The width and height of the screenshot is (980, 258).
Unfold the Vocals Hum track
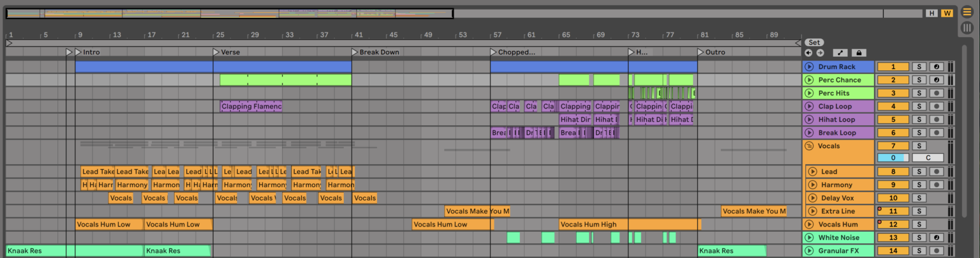tap(809, 224)
